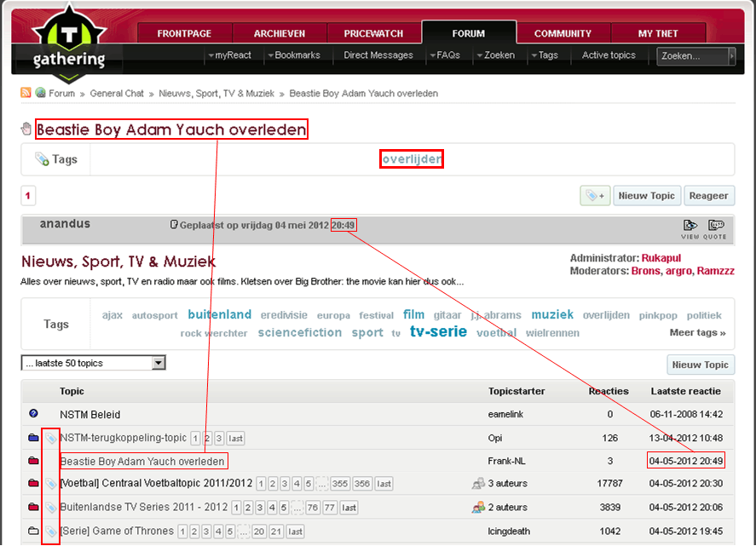756x546 pixels.
Task: Click into the Zoeken search field
Action: tap(692, 56)
